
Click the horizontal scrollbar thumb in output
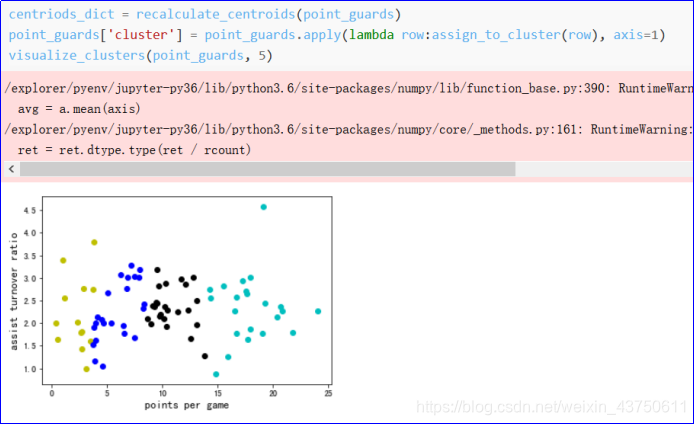point(267,169)
